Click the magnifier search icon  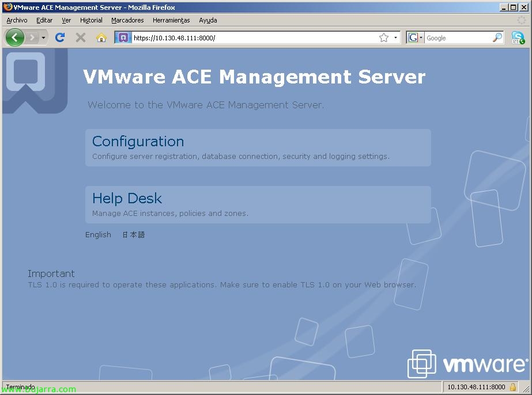tap(497, 37)
